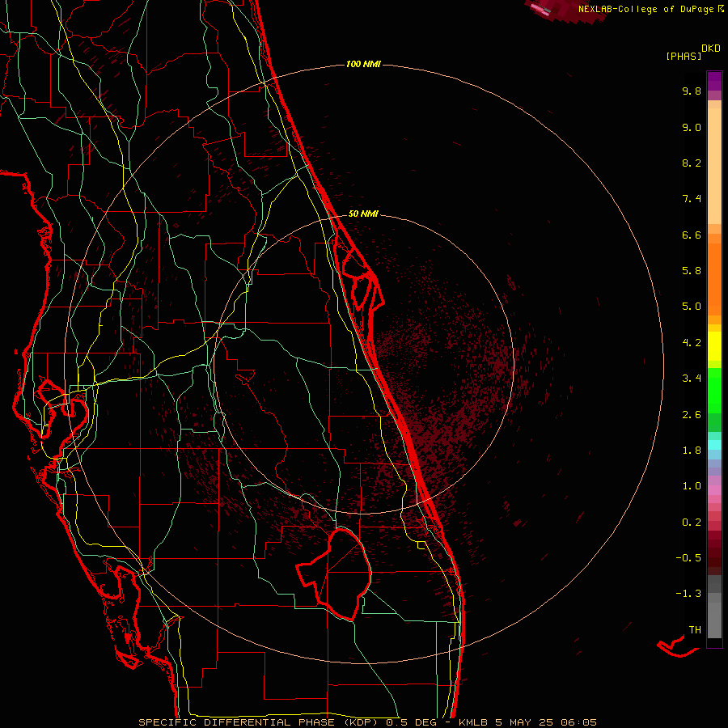
Task: Click the "TH" threshold label at scale bottom
Action: coord(695,630)
